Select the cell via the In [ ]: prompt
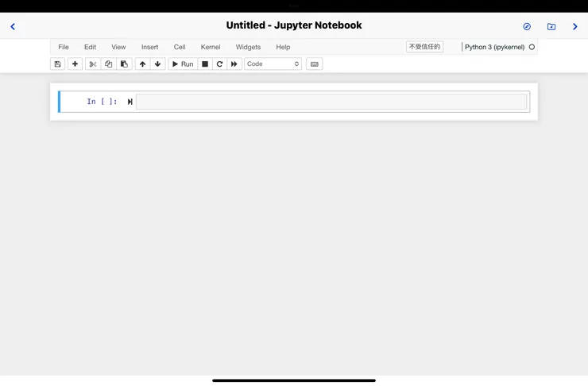 [102, 102]
